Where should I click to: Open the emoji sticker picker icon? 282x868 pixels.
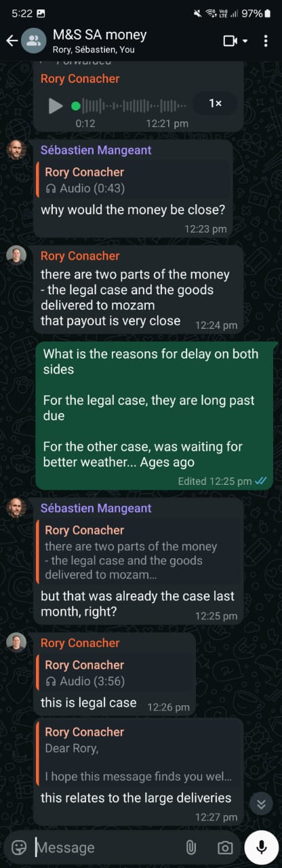[x=19, y=847]
